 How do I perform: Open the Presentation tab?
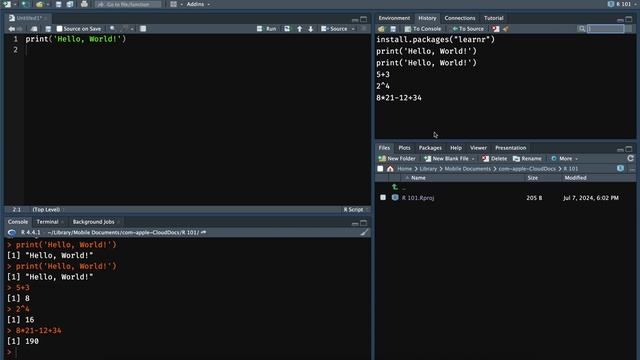point(510,148)
